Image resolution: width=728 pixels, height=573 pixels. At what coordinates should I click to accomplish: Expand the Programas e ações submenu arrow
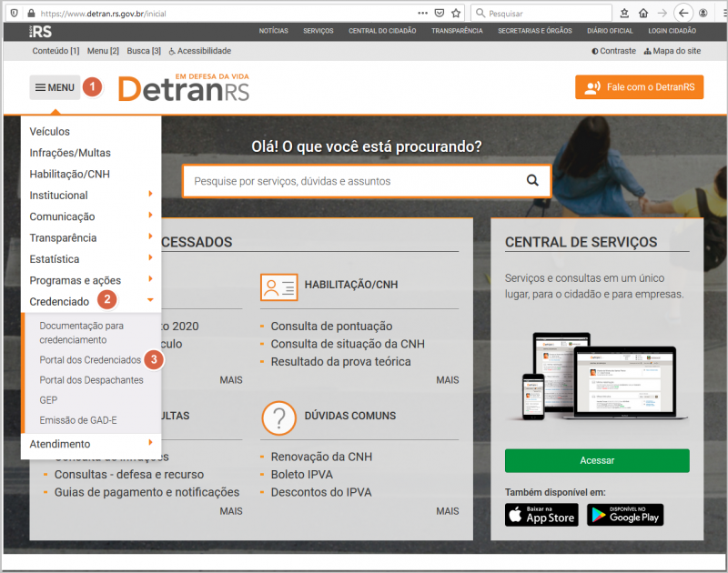coord(150,279)
